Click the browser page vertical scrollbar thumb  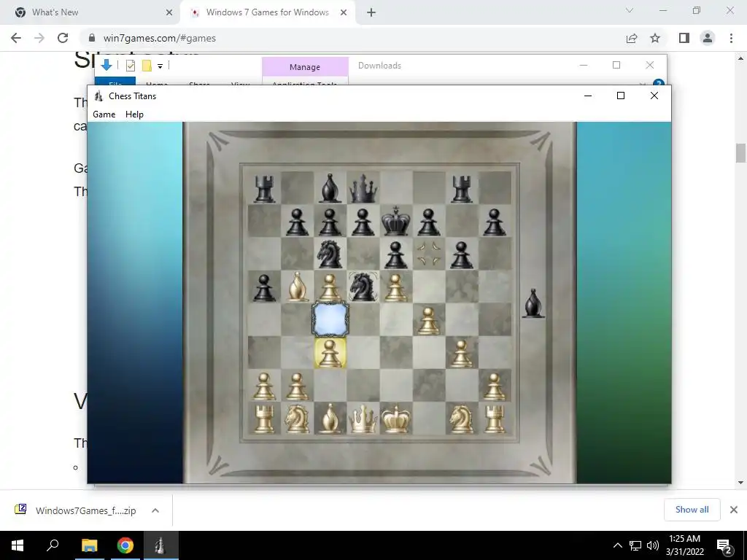tap(740, 153)
